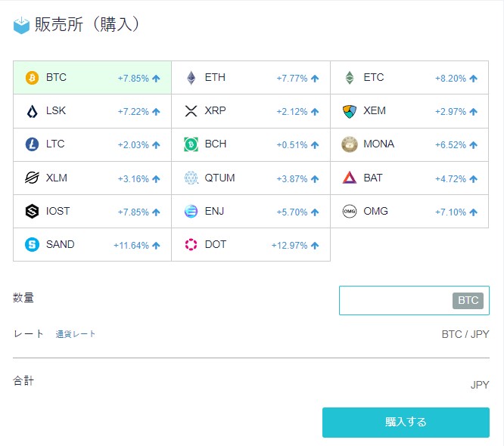Screen dimensions: 504x446
Task: Select the IOST hexagon icon
Action: [x=32, y=211]
